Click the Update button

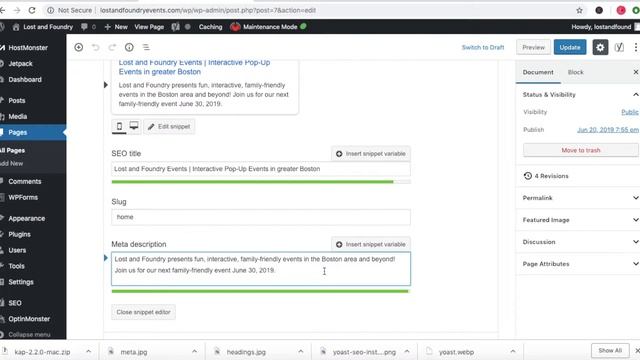570,47
